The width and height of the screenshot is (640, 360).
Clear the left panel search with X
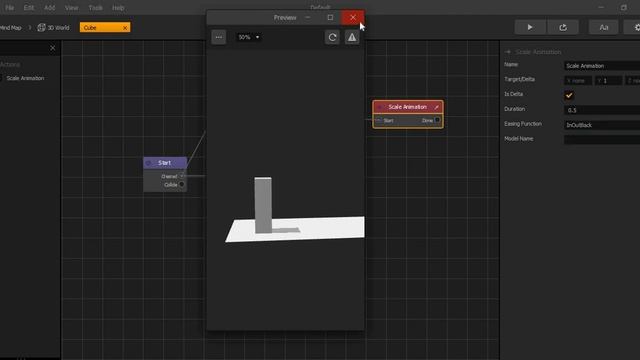click(53, 48)
